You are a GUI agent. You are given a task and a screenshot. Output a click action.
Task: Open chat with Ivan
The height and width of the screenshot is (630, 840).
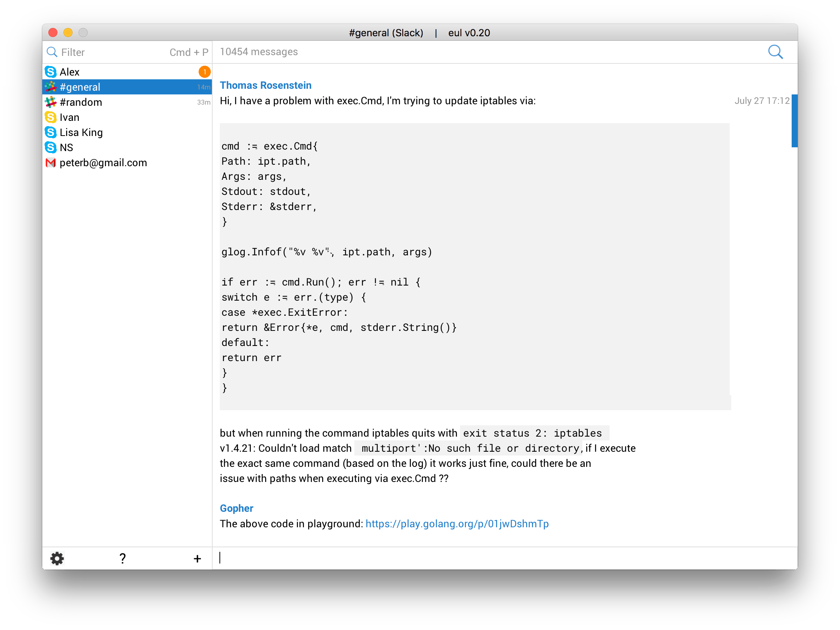coord(127,117)
